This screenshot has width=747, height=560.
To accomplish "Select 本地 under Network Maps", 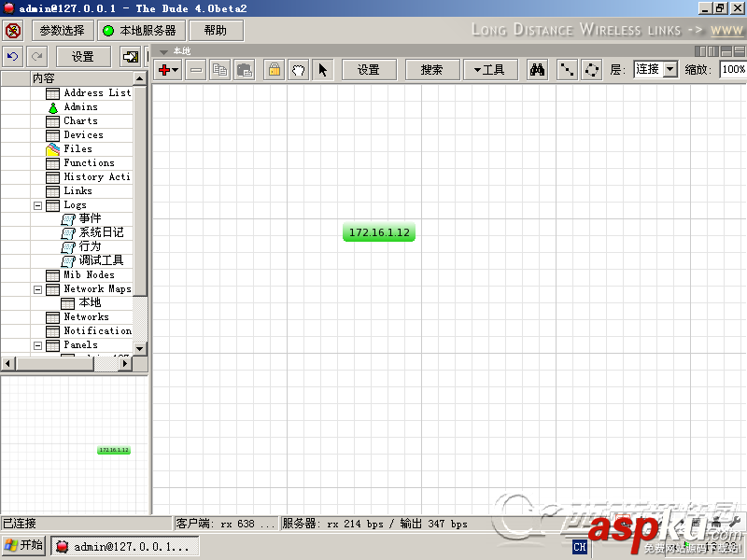I will tap(90, 302).
